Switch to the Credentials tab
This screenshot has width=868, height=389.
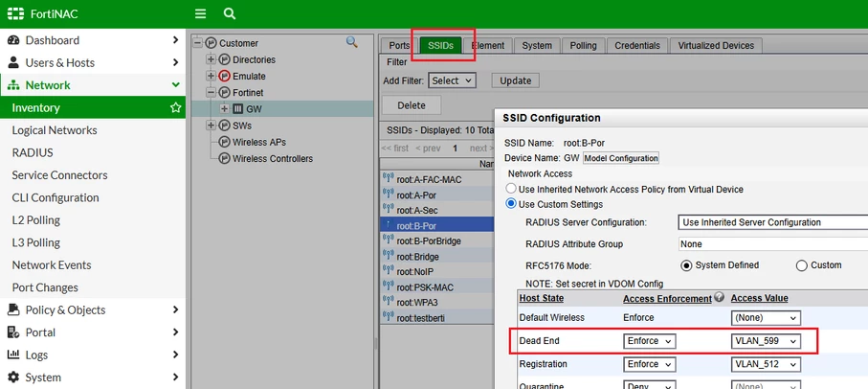click(637, 45)
